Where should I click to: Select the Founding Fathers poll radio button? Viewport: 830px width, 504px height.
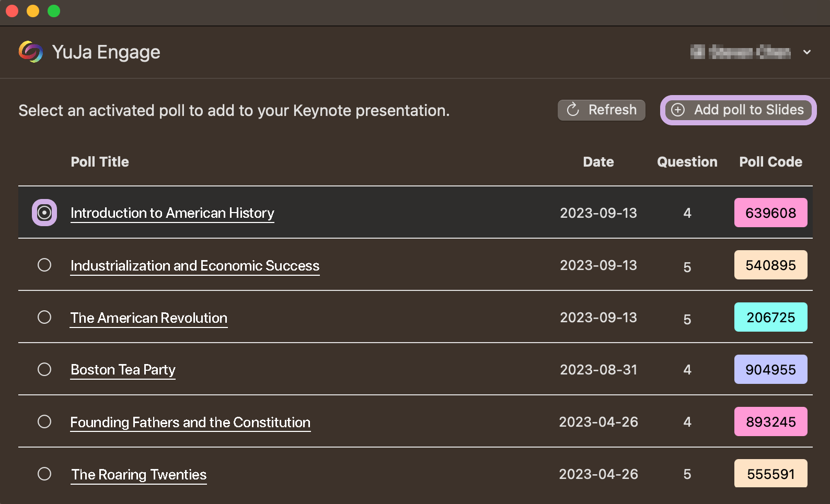tap(44, 421)
